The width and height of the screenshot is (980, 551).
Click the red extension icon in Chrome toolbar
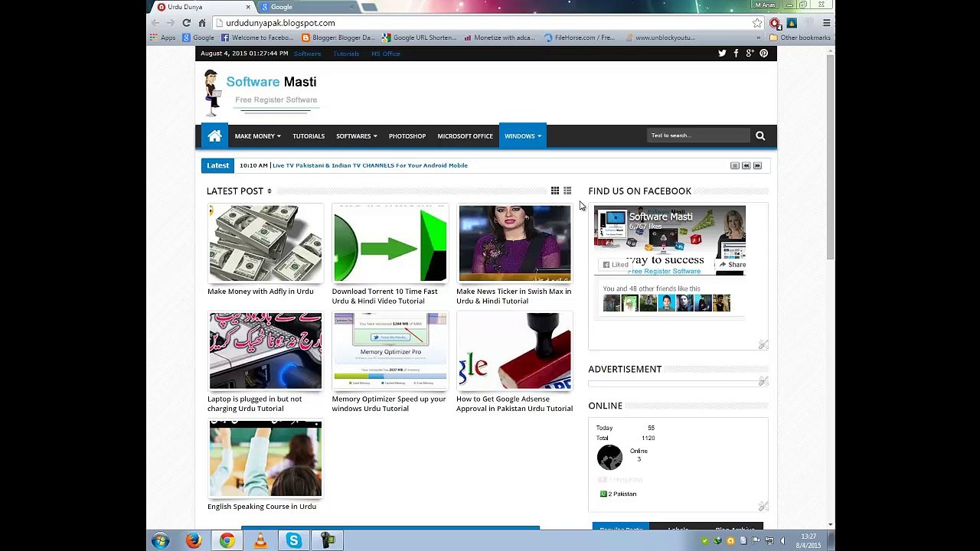pyautogui.click(x=775, y=23)
